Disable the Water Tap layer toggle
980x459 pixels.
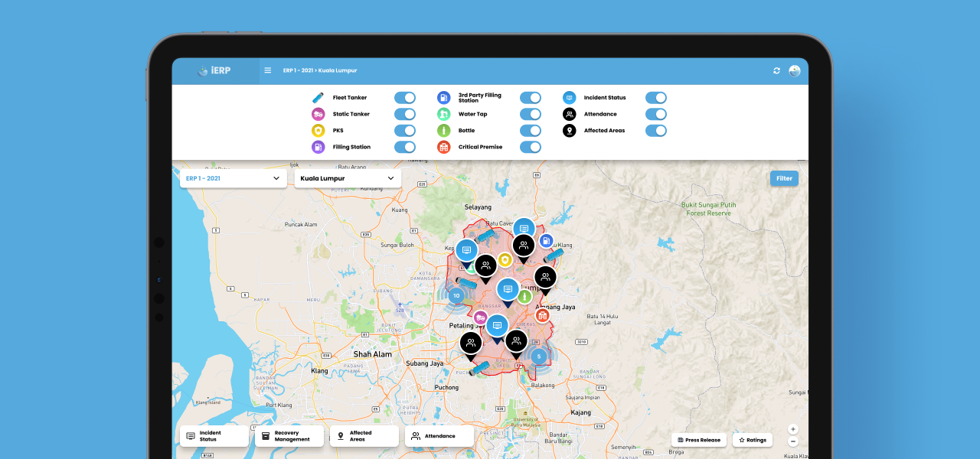(530, 114)
